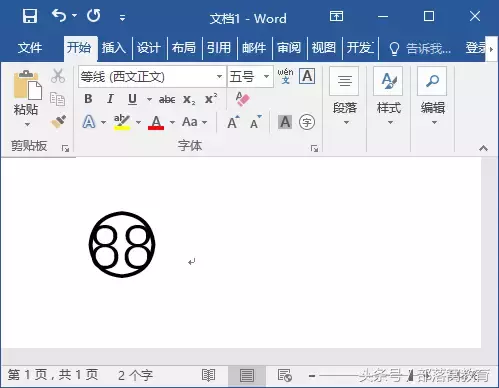Open enclosed characters 字 tool

click(307, 122)
